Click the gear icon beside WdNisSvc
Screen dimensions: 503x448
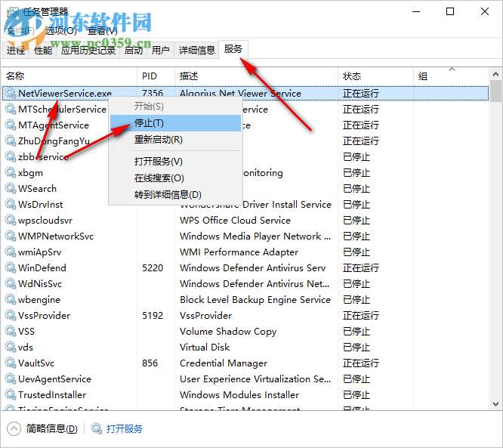tap(11, 284)
